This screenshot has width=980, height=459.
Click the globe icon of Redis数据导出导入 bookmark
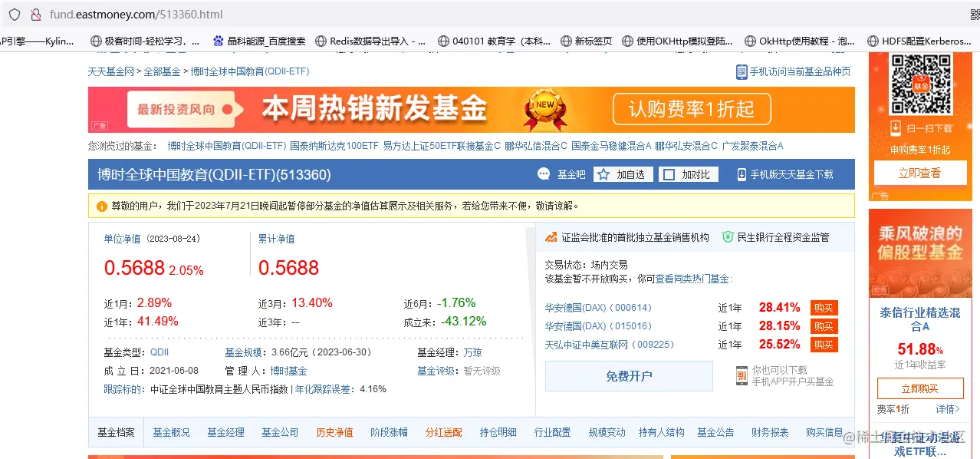coord(321,41)
